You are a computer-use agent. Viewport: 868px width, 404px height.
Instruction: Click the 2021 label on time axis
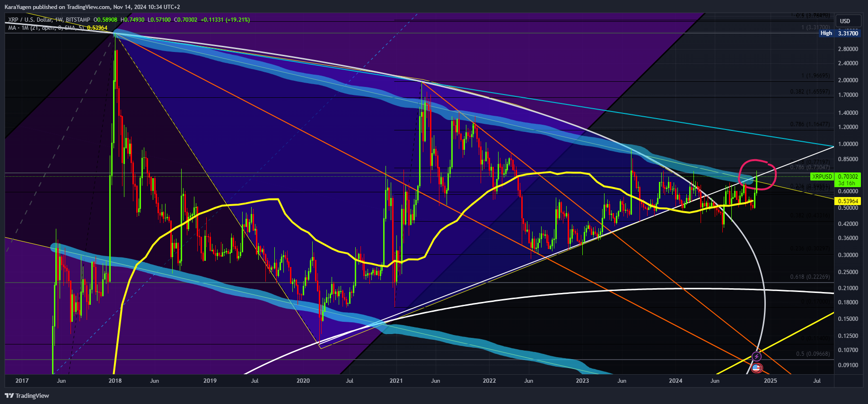pyautogui.click(x=396, y=381)
